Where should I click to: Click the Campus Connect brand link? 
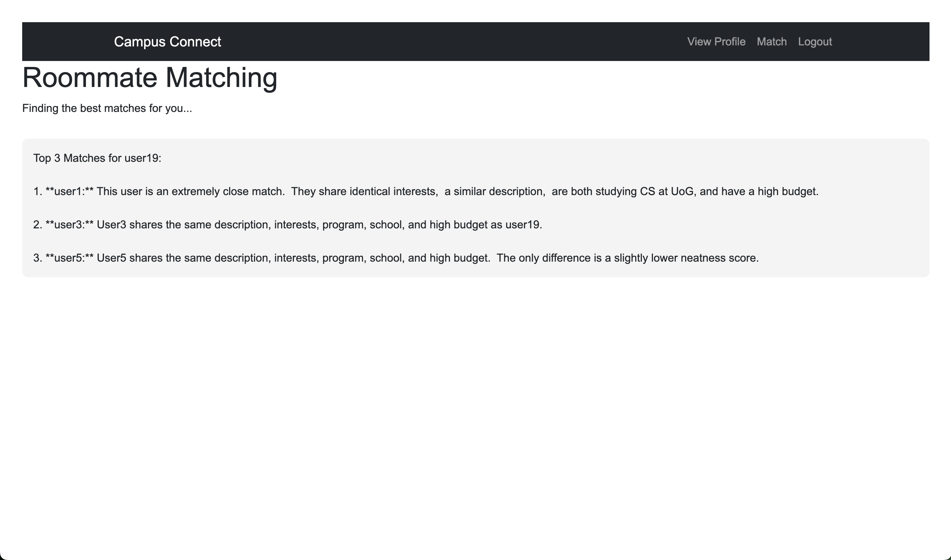pos(167,42)
